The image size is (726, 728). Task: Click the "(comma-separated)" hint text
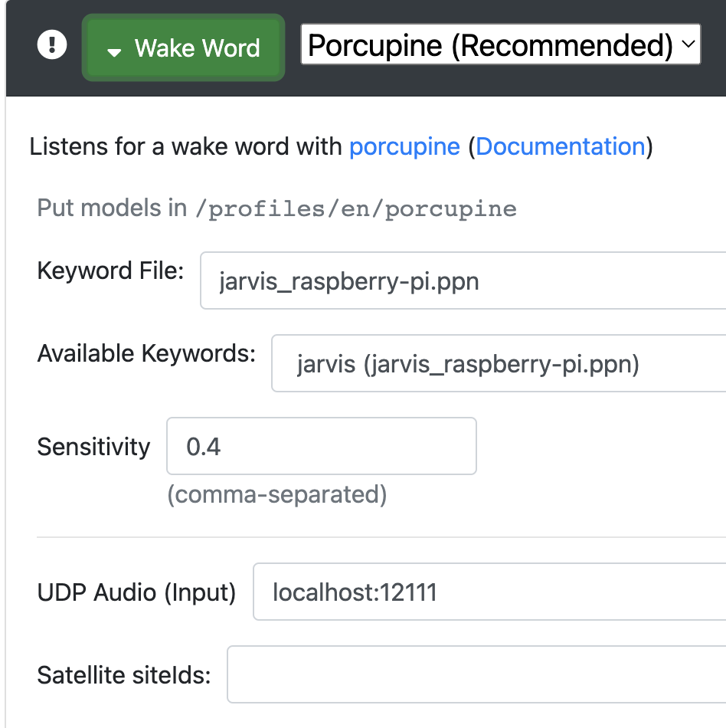coord(276,495)
